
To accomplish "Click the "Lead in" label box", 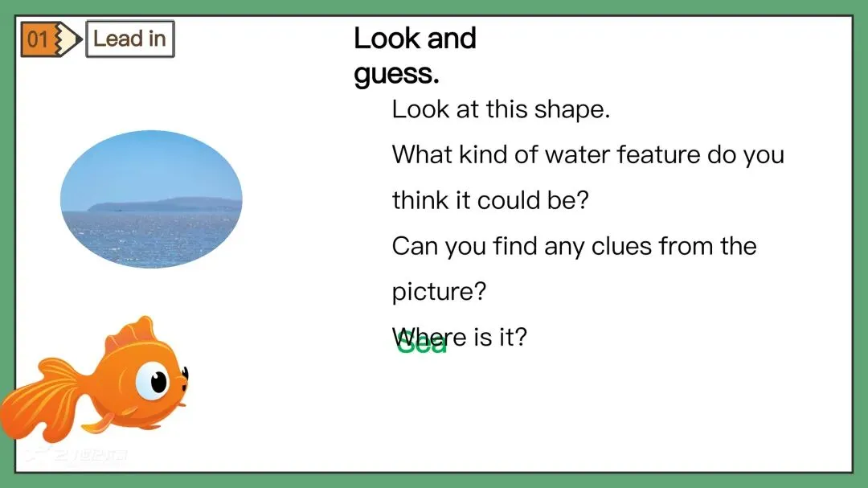I will 129,39.
